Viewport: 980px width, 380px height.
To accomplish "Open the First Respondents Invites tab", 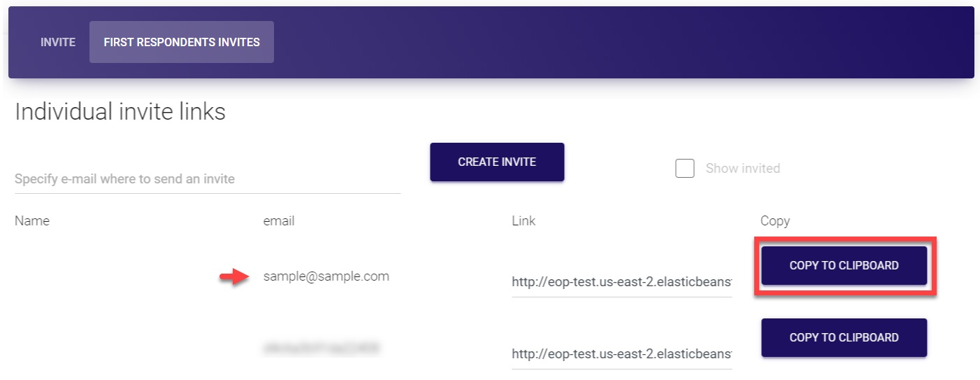I will pos(182,42).
